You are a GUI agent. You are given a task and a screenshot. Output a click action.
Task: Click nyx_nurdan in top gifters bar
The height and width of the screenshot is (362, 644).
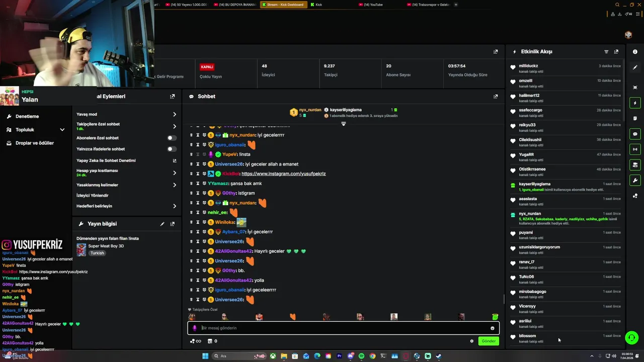310,110
